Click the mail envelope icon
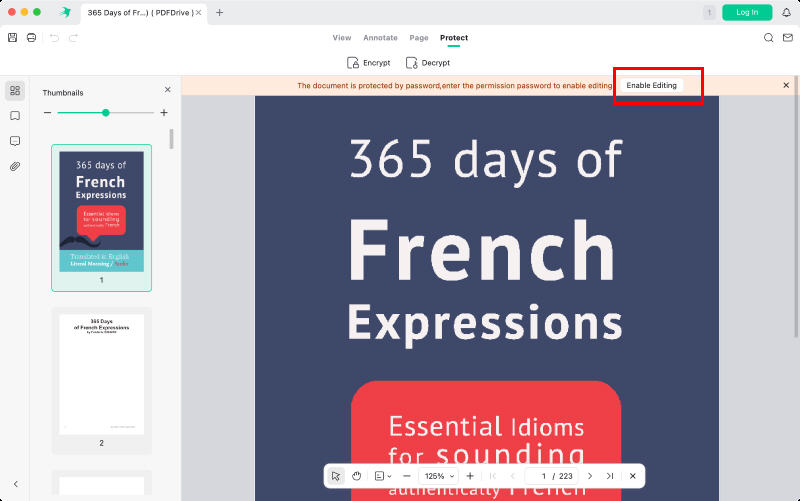Screen dimensions: 800x501 788,38
